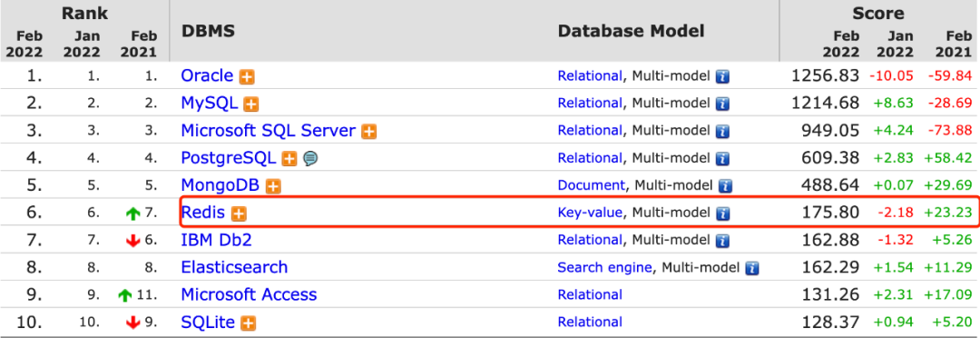
Task: Click plus icon next to Microsoft SQL Server
Action: click(x=369, y=132)
